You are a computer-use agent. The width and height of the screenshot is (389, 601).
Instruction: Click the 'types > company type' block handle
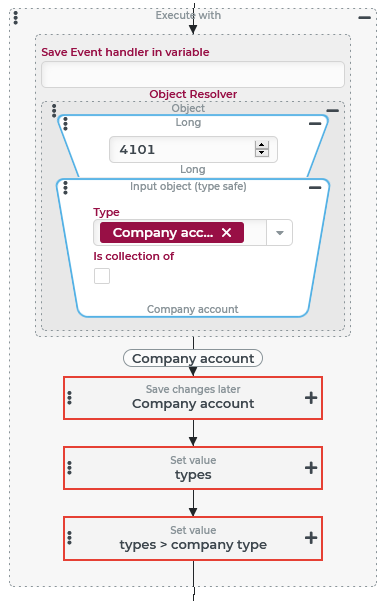pyautogui.click(x=69, y=538)
